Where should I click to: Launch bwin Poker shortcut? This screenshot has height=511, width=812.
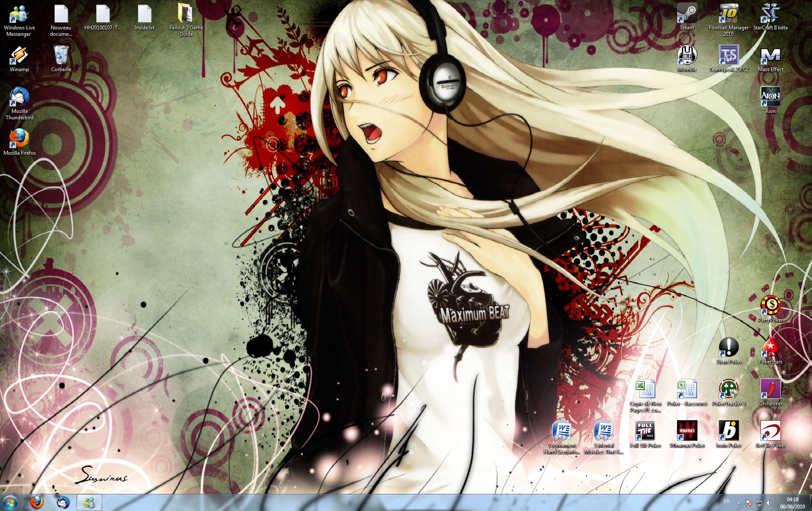point(729,435)
